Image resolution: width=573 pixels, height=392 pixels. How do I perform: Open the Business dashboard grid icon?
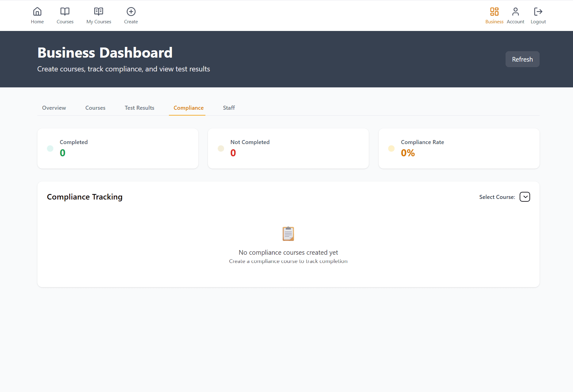point(494,12)
